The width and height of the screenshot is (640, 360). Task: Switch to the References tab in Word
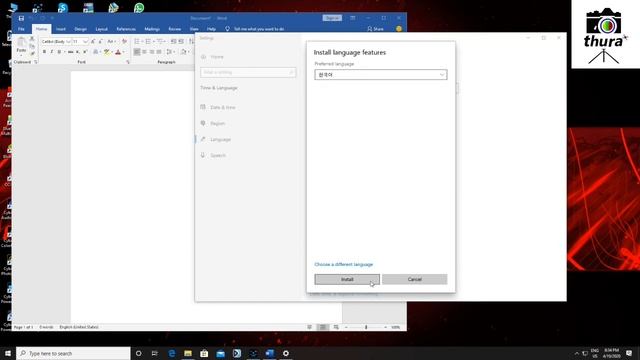(x=126, y=29)
